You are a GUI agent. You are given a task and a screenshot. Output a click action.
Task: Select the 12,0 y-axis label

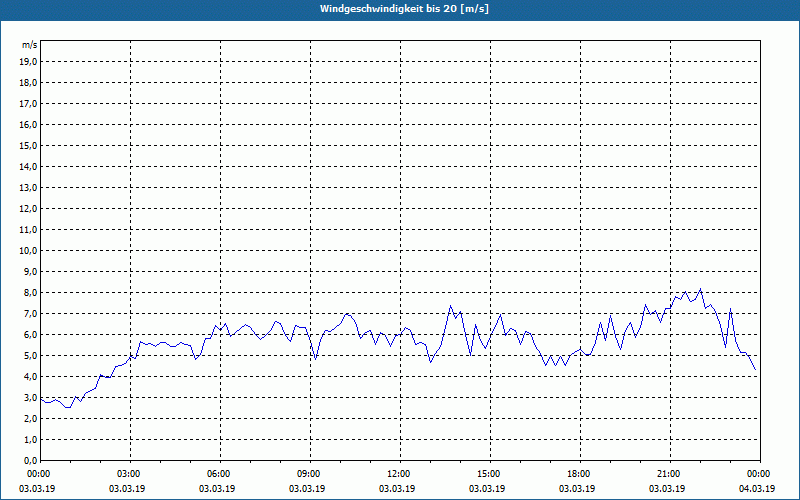click(x=28, y=209)
